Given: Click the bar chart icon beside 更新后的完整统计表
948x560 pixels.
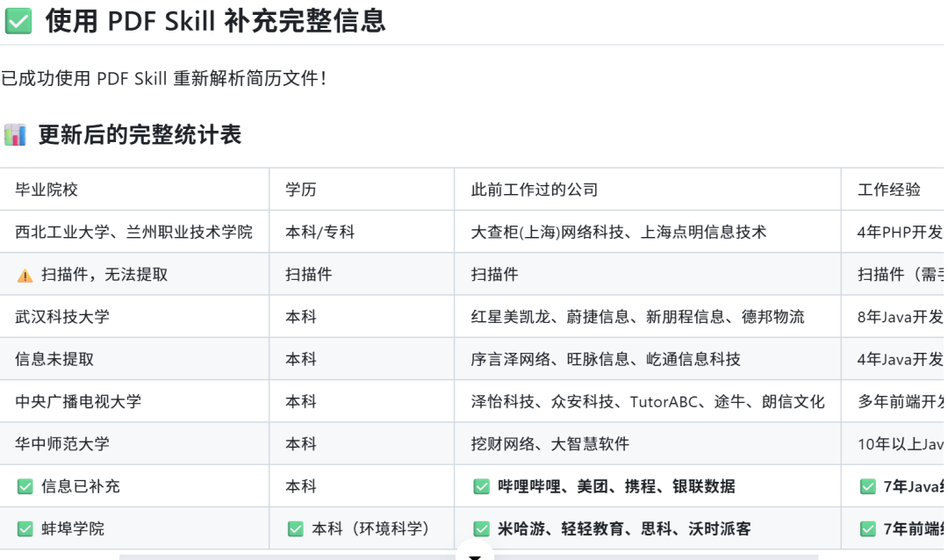Looking at the screenshot, I should [15, 135].
